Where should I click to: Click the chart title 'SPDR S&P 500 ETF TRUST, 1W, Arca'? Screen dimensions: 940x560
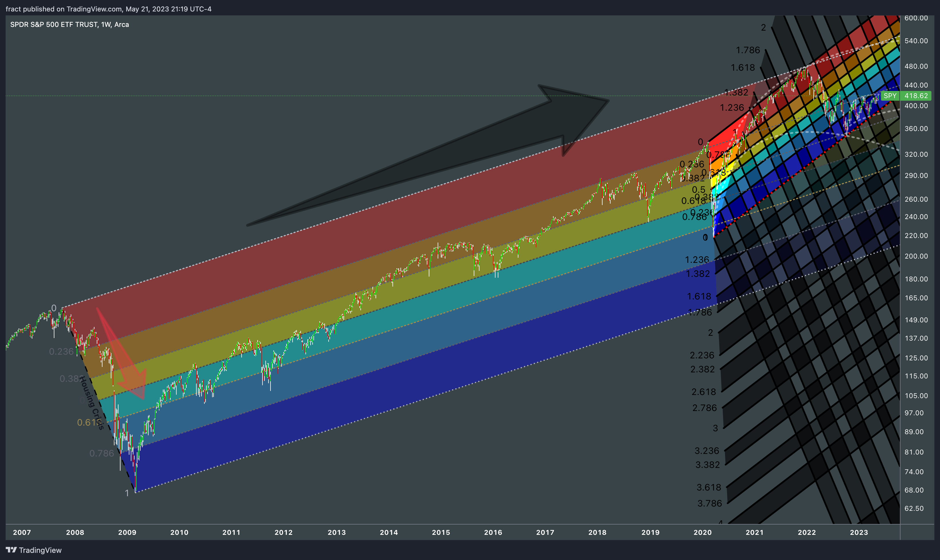pyautogui.click(x=70, y=25)
